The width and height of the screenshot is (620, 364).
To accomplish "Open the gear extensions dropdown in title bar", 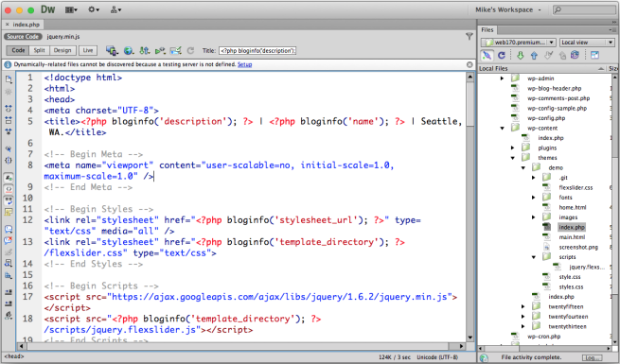I will pos(94,9).
